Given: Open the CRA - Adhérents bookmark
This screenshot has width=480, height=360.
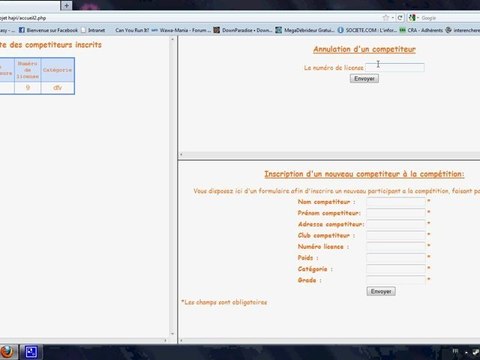Looking at the screenshot, I should click(421, 30).
